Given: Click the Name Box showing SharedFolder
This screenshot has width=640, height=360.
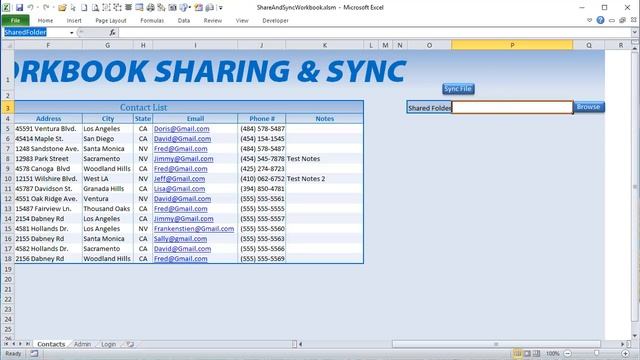Looking at the screenshot, I should pyautogui.click(x=36, y=32).
